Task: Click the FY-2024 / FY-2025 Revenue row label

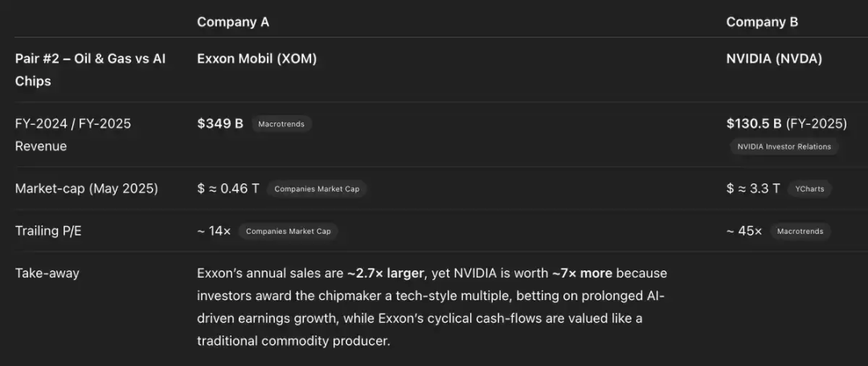Action: pos(72,134)
